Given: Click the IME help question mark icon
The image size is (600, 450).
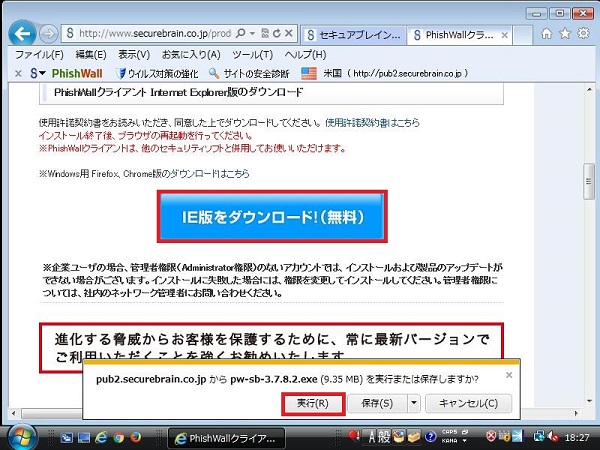Looking at the screenshot, I should coord(430,437).
